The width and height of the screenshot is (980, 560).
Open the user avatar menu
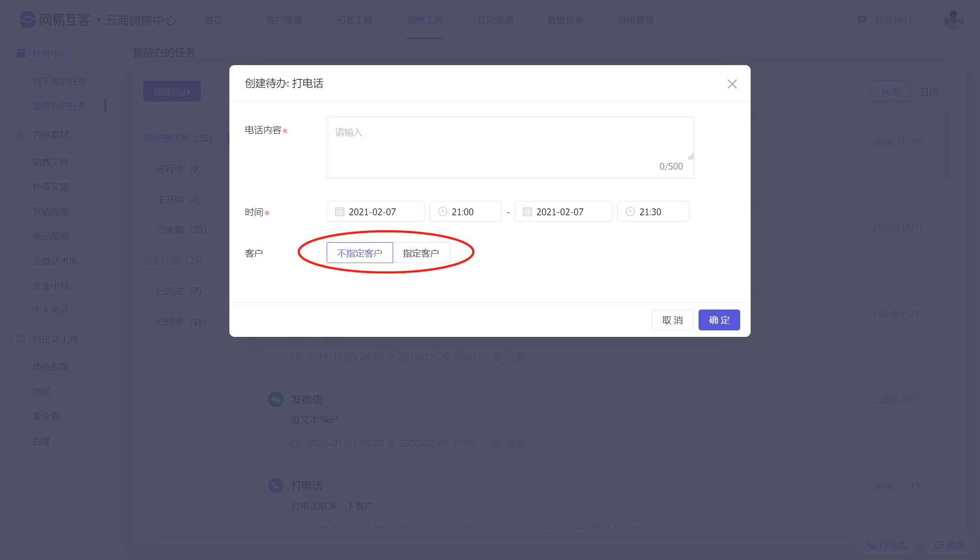click(954, 20)
